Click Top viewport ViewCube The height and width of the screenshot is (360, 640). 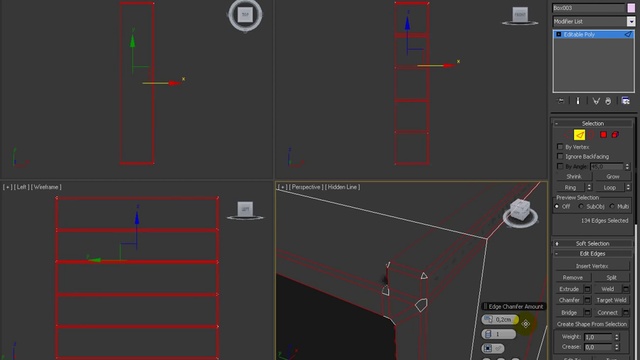[245, 15]
